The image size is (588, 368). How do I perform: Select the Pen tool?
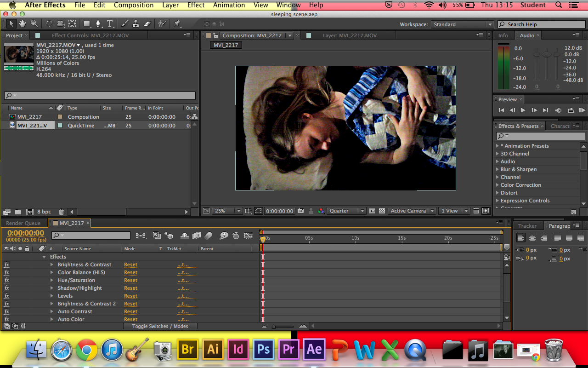(x=98, y=23)
